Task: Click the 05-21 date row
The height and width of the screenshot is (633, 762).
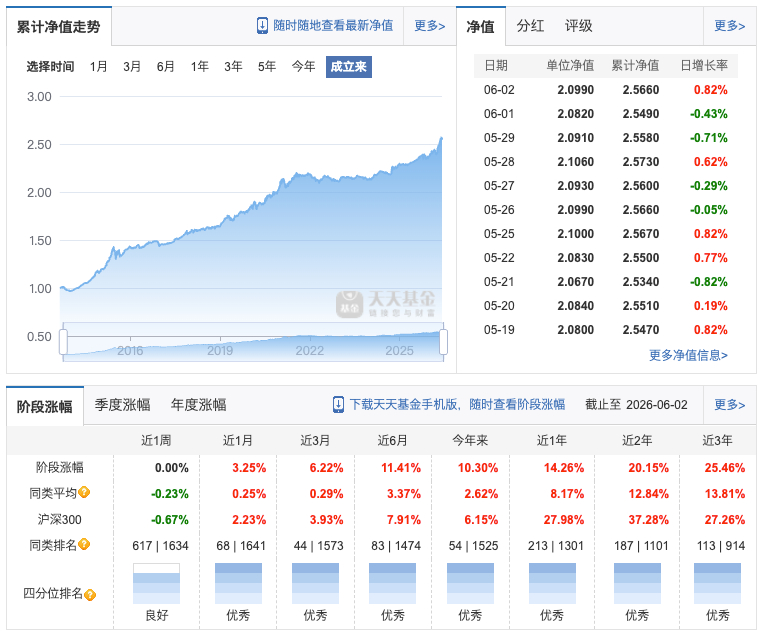Action: pos(606,282)
